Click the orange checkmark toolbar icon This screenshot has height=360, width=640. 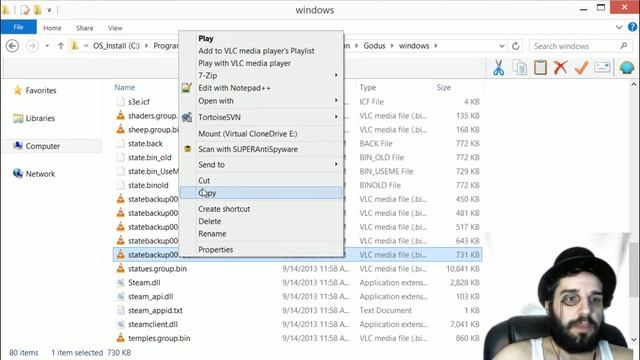click(581, 67)
